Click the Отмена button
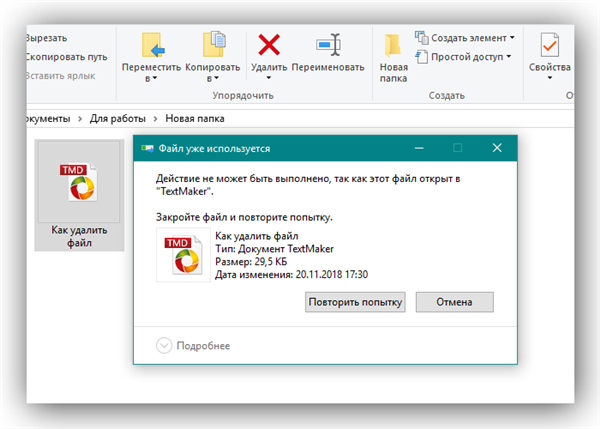600x429 pixels. coord(455,302)
